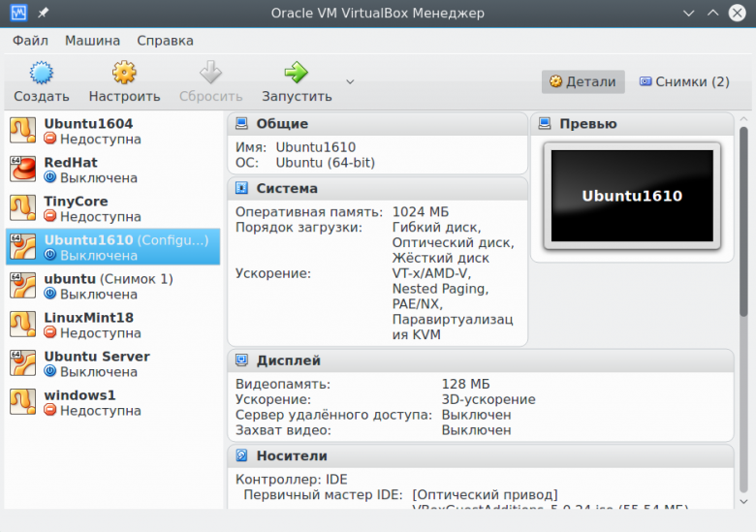The height and width of the screenshot is (532, 756).
Task: Click the Создать (New) toolbar icon
Action: [42, 73]
